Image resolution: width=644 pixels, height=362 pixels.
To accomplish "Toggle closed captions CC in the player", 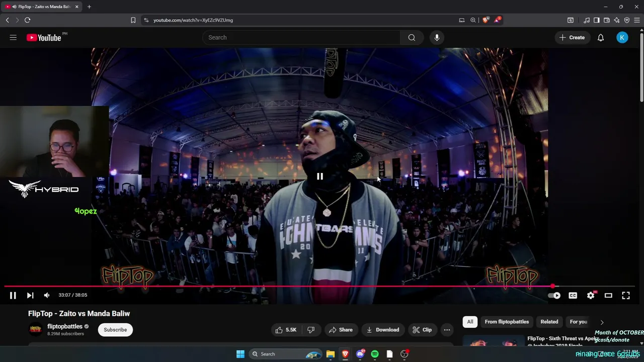I will tap(573, 296).
